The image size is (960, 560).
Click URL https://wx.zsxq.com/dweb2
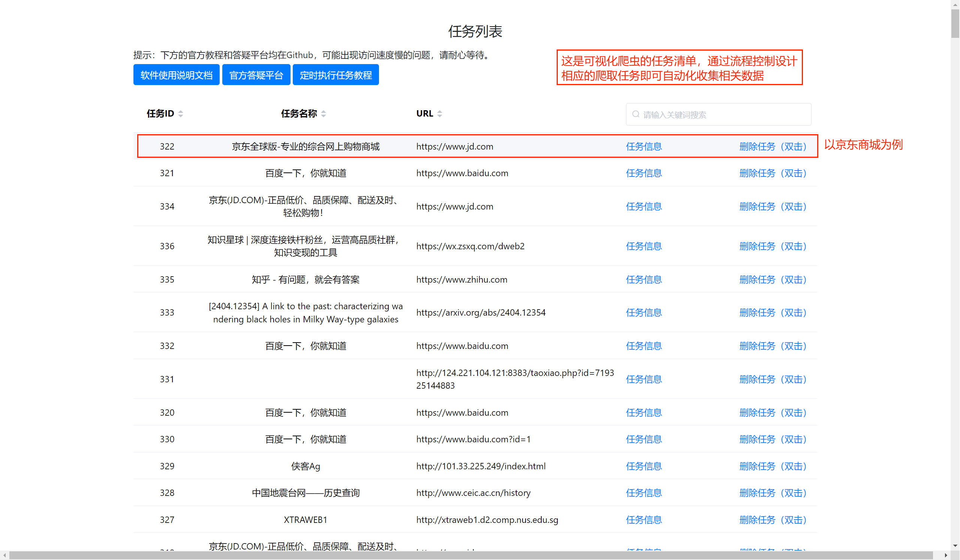coord(470,246)
